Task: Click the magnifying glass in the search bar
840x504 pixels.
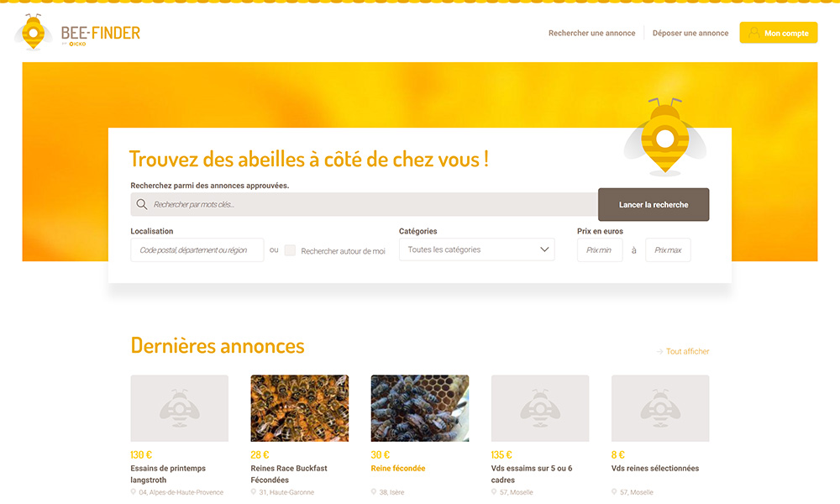Action: [x=141, y=203]
